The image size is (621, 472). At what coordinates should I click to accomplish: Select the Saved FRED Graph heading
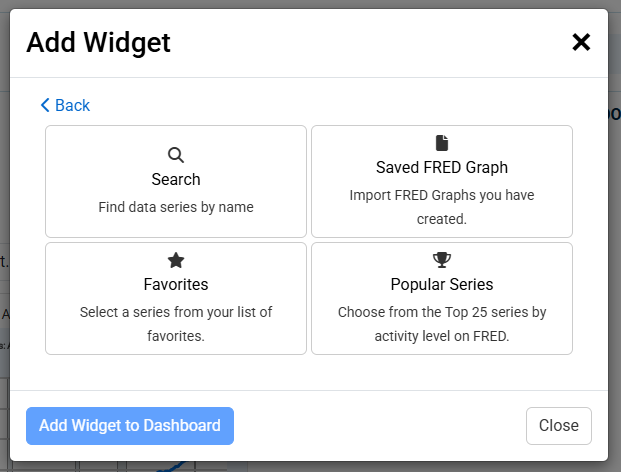click(442, 167)
